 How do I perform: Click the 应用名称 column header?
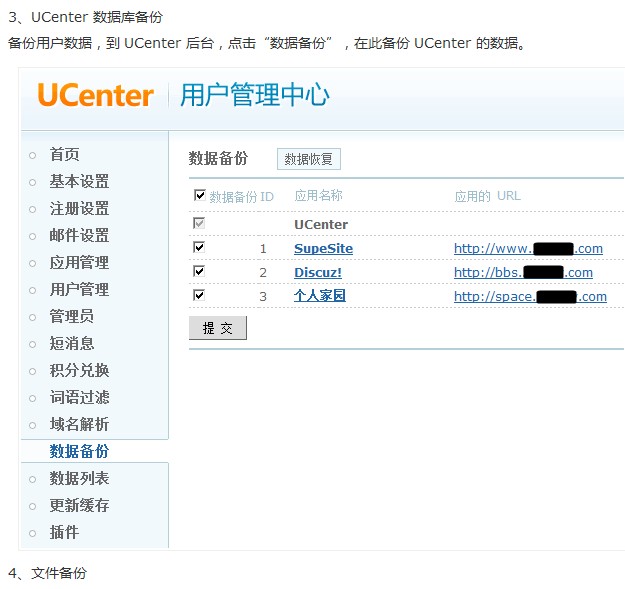coord(318,196)
